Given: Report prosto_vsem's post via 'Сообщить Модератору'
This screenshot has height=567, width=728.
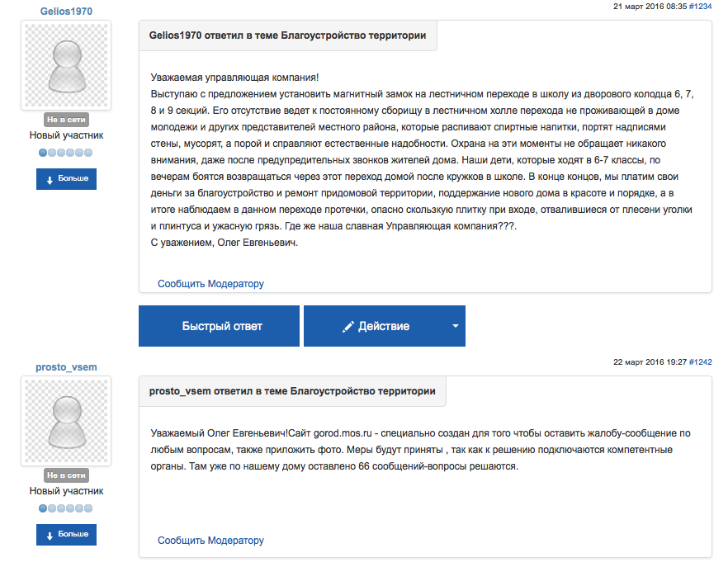Looking at the screenshot, I should point(210,541).
